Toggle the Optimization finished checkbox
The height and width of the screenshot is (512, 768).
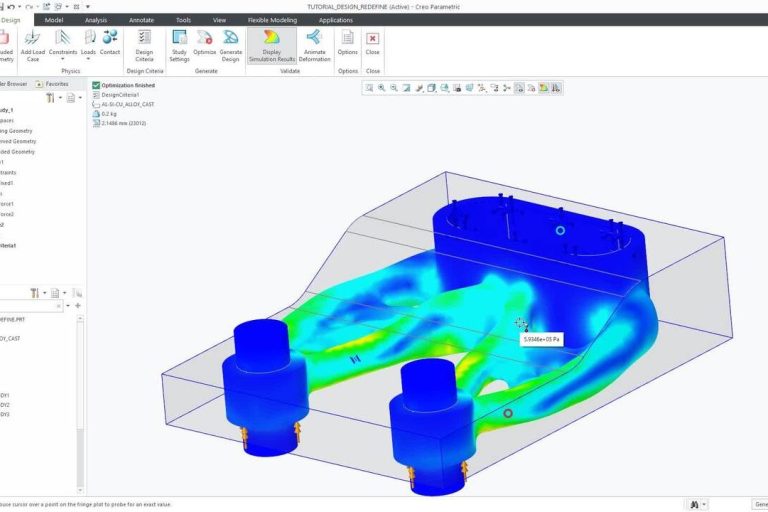96,85
